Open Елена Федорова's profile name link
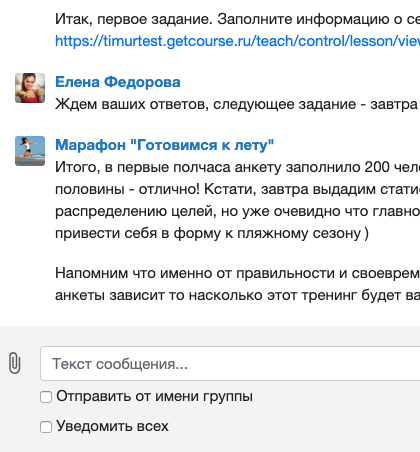The height and width of the screenshot is (452, 420). 118,82
